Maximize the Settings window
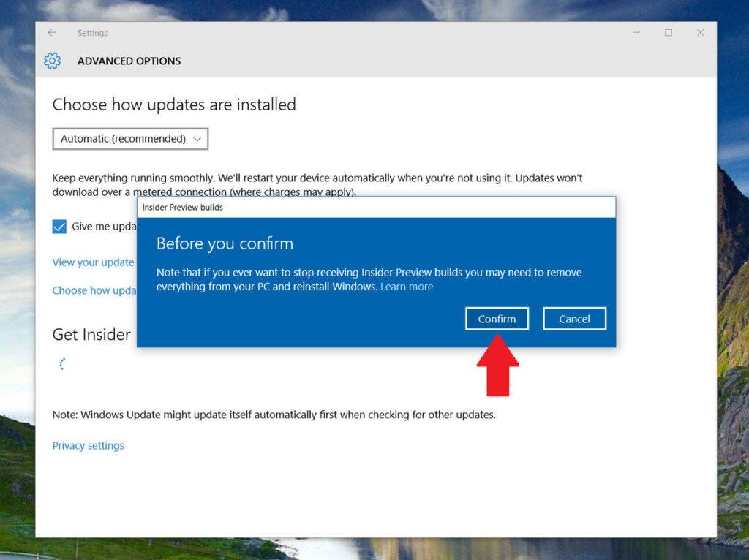Viewport: 749px width, 560px height. click(669, 32)
